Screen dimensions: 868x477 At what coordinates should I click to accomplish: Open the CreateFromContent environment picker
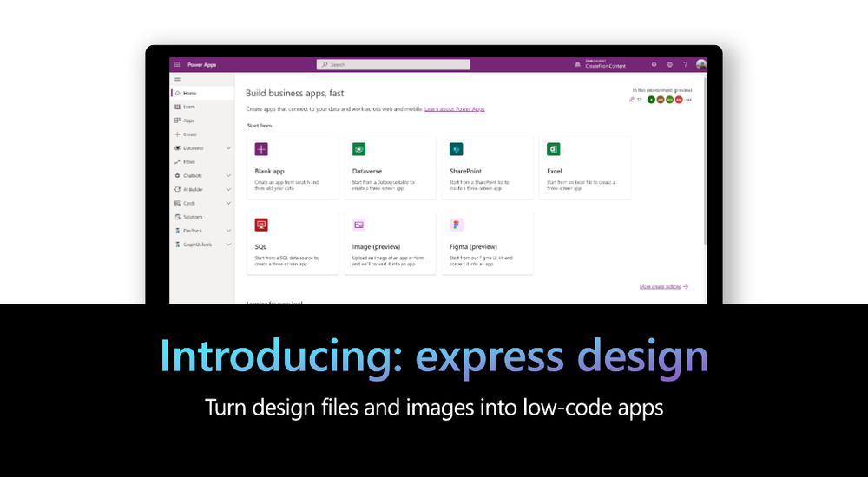(605, 64)
